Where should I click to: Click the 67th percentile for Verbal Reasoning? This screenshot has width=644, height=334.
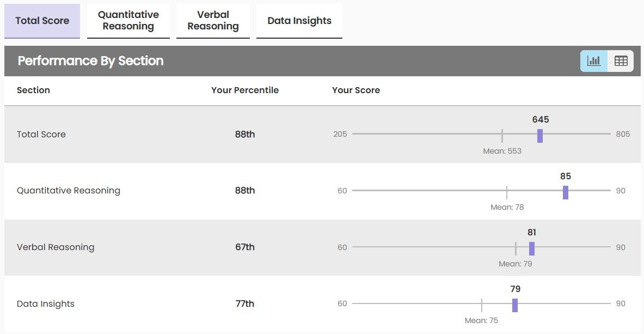click(x=245, y=247)
